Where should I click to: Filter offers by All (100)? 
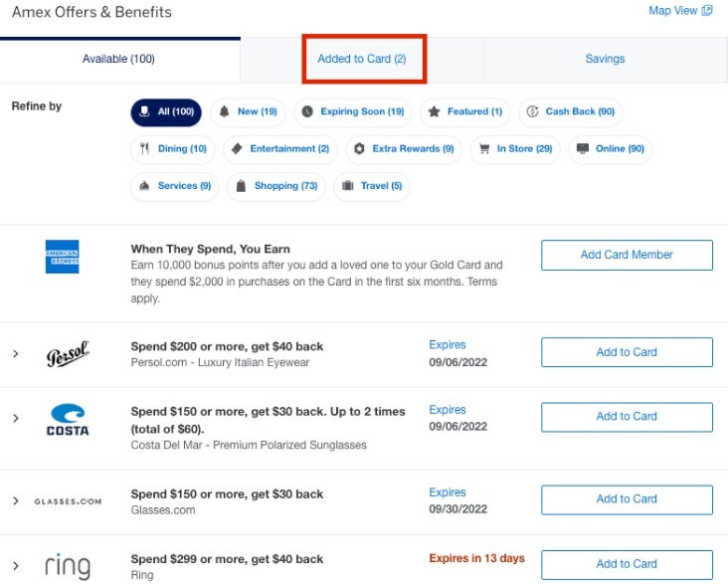[166, 112]
